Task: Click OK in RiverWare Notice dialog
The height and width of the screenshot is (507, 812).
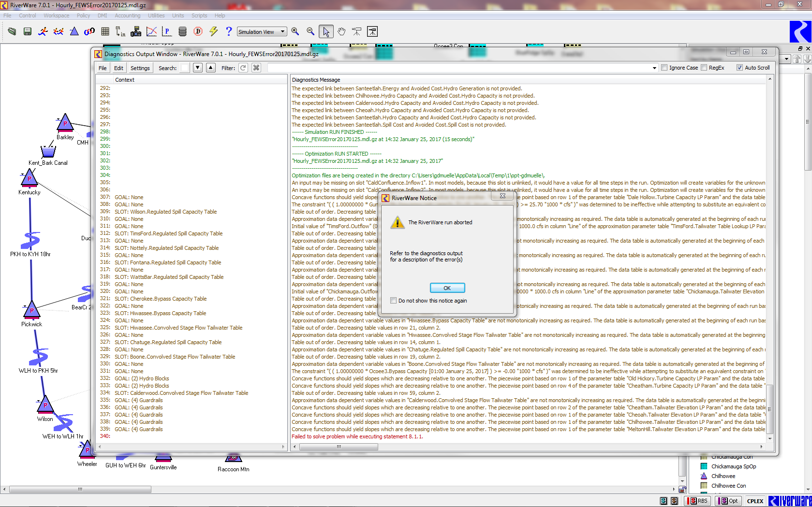Action: tap(447, 288)
